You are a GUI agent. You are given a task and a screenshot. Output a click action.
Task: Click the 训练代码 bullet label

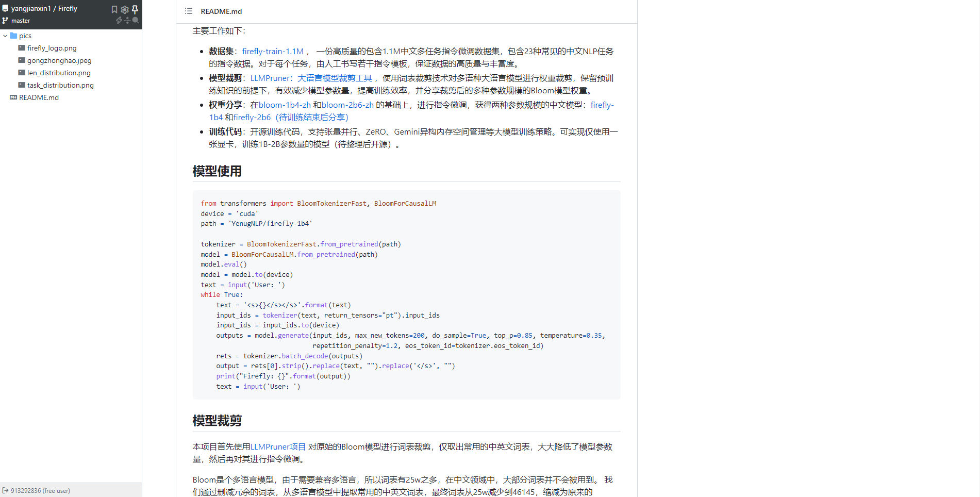tap(225, 131)
